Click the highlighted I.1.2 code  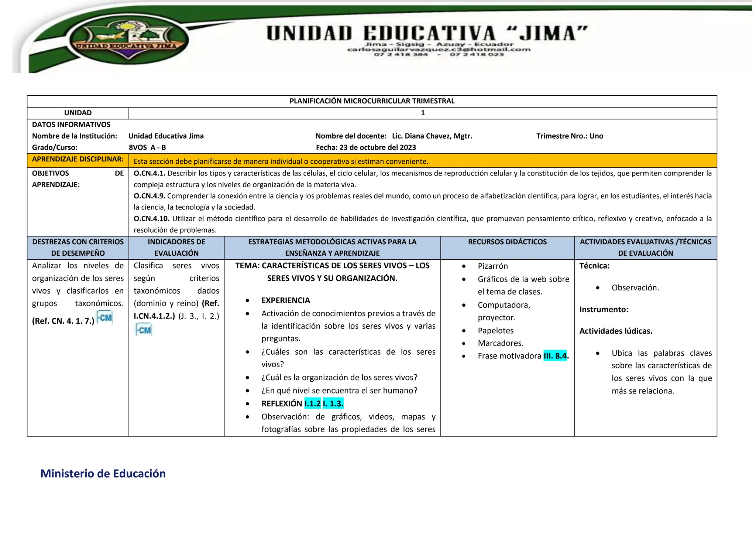312,403
